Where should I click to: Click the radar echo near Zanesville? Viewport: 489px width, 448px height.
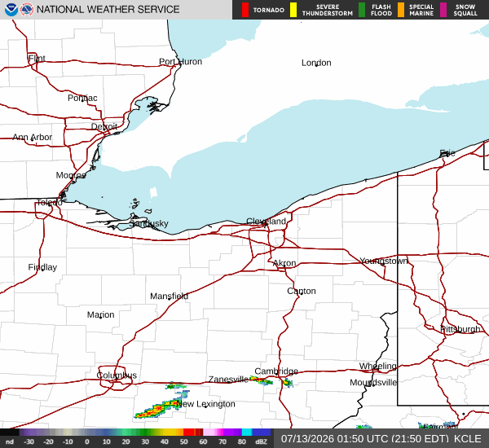click(x=262, y=380)
